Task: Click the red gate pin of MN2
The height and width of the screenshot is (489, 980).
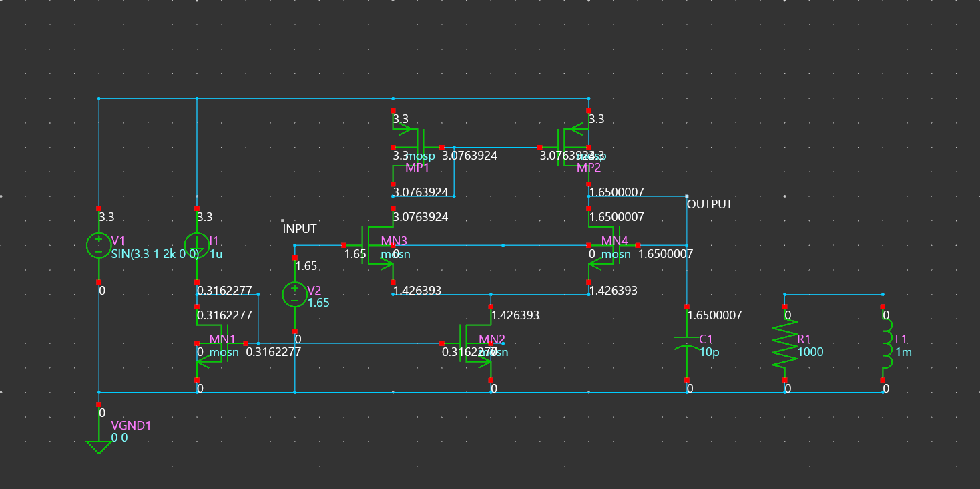Action: coord(442,343)
